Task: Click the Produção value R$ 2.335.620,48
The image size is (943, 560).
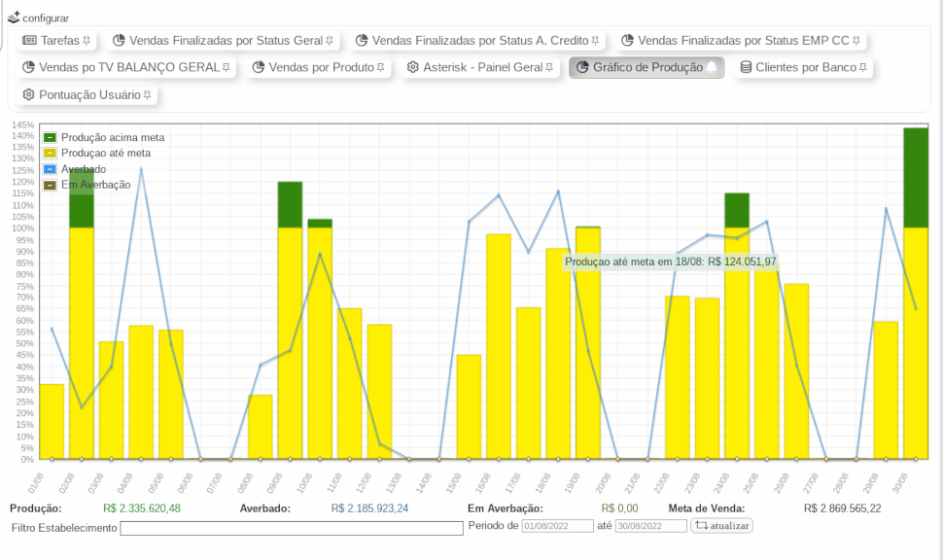Action: pyautogui.click(x=142, y=508)
